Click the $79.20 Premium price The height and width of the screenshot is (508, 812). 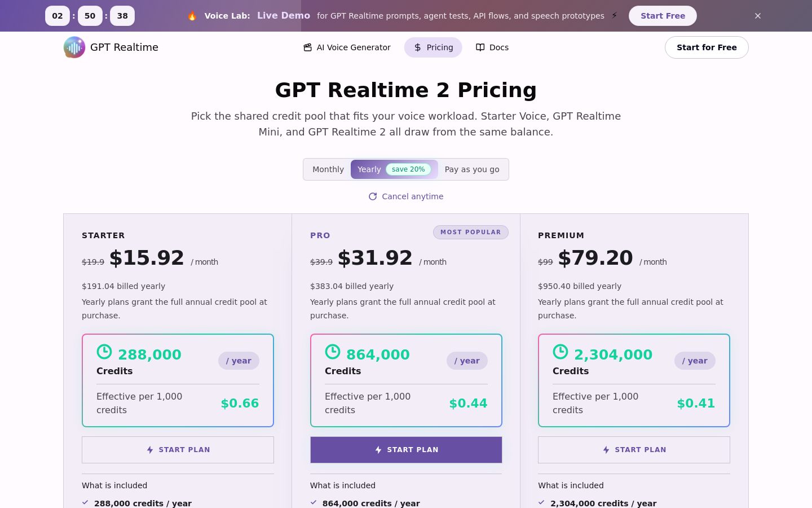[595, 258]
